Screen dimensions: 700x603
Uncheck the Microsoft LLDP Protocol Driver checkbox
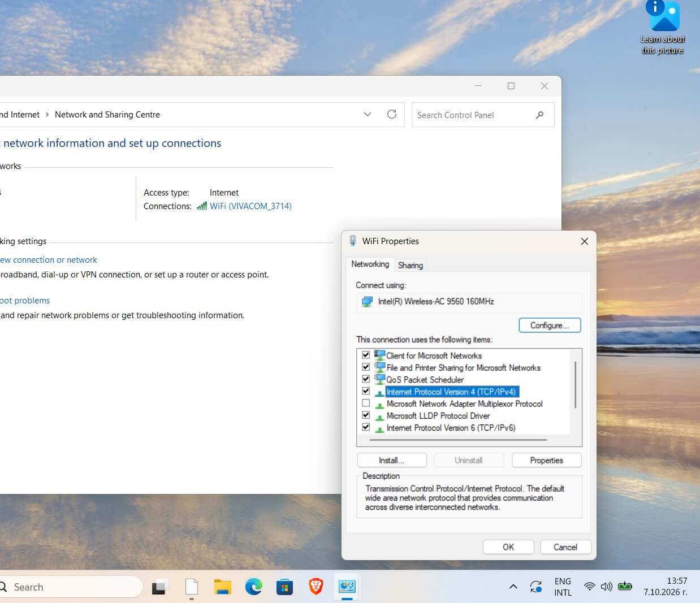pyautogui.click(x=366, y=415)
